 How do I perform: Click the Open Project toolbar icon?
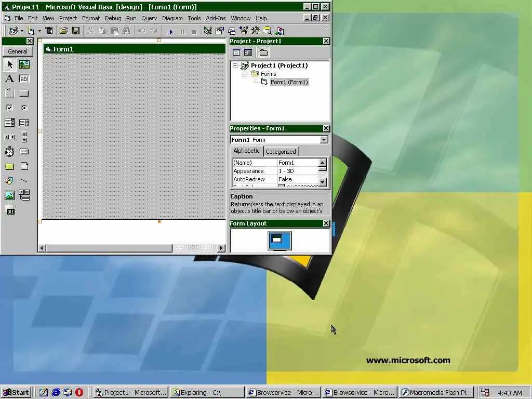click(63, 31)
